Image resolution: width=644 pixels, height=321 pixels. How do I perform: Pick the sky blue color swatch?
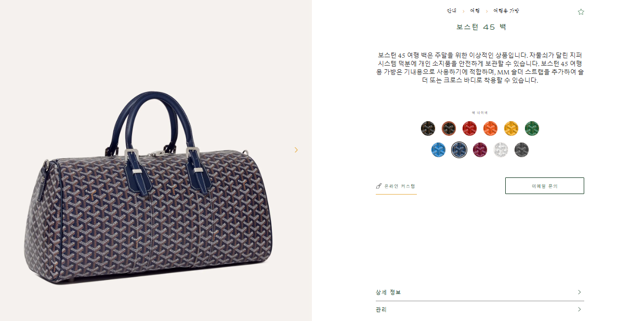pos(438,150)
